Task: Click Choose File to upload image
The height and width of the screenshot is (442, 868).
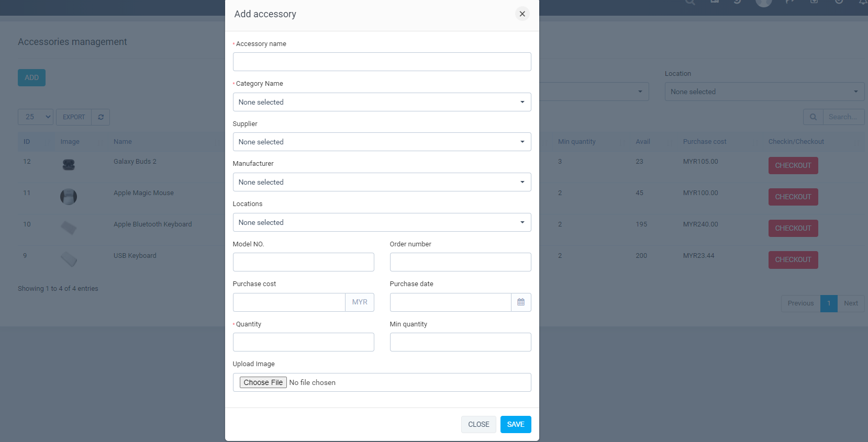Action: pos(263,382)
